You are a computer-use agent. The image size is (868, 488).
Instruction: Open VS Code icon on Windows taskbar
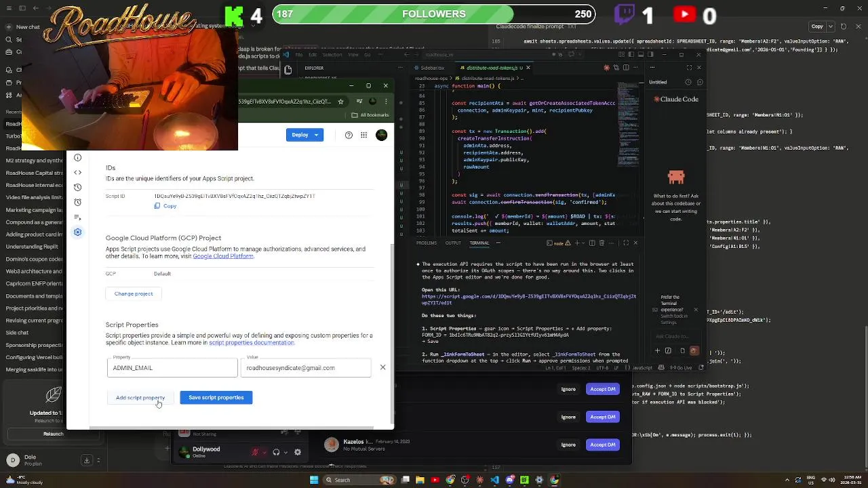tap(495, 480)
